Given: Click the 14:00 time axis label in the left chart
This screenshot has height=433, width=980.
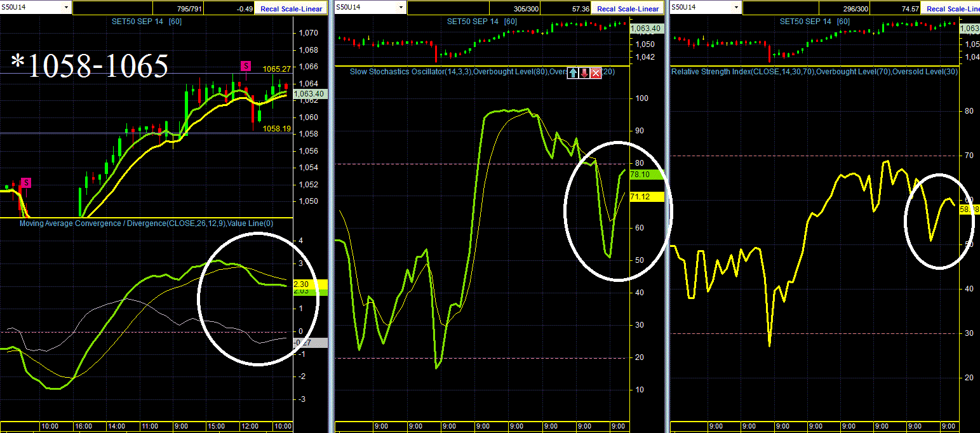Looking at the screenshot, I should (x=116, y=426).
